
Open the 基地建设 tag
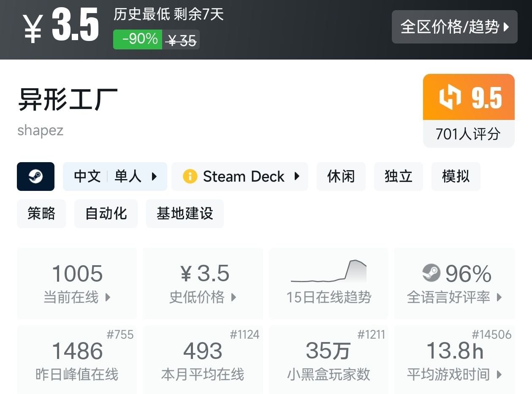tap(185, 214)
